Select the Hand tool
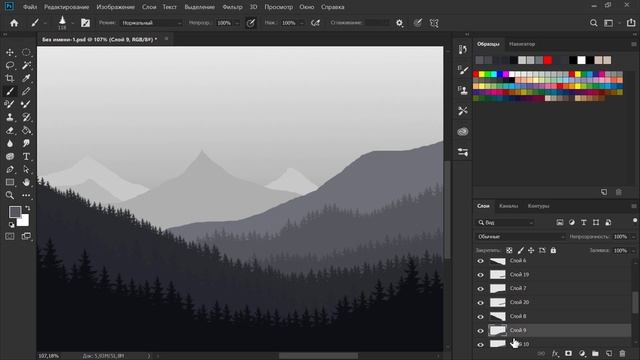 (x=26, y=182)
